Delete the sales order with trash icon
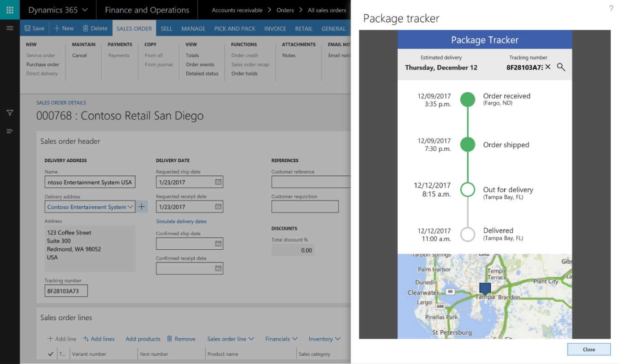Screen dimensions: 619x364 pos(95,28)
